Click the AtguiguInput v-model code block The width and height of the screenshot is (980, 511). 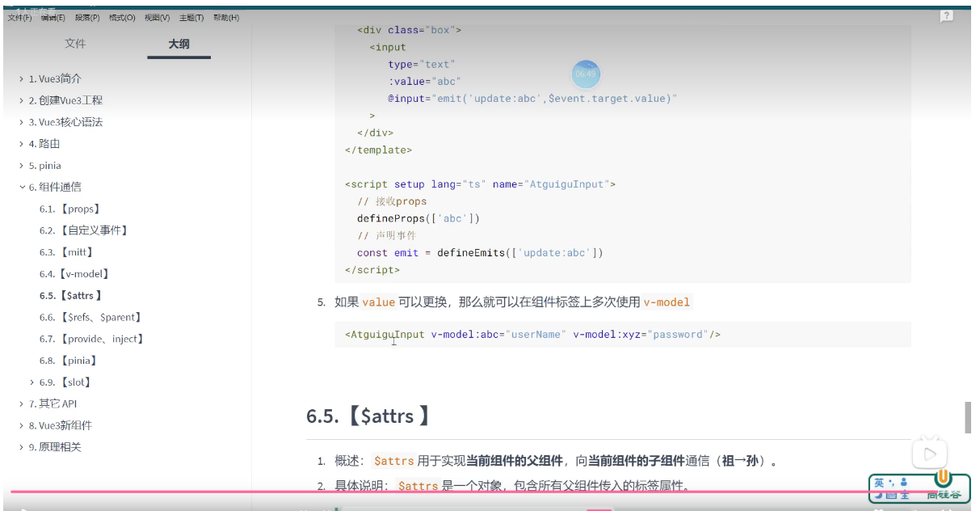click(x=623, y=335)
